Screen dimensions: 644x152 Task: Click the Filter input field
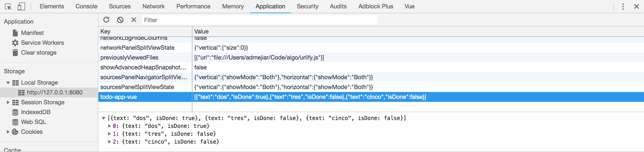[259, 20]
